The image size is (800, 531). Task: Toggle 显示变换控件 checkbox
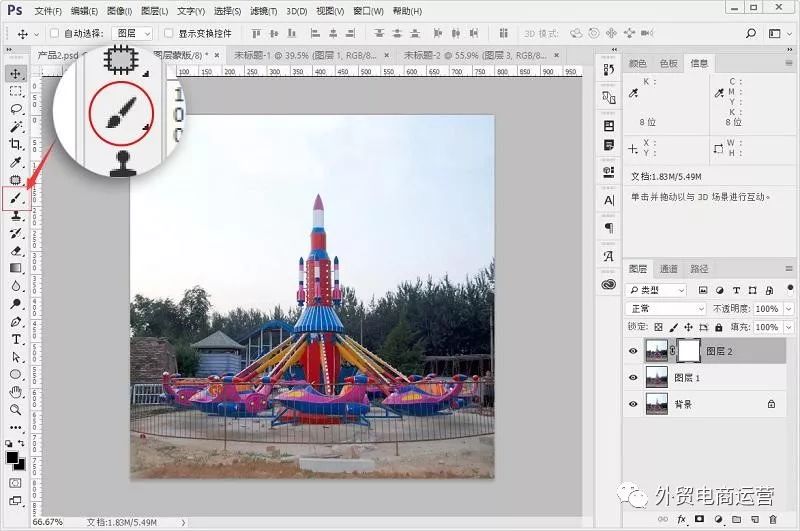pyautogui.click(x=168, y=33)
